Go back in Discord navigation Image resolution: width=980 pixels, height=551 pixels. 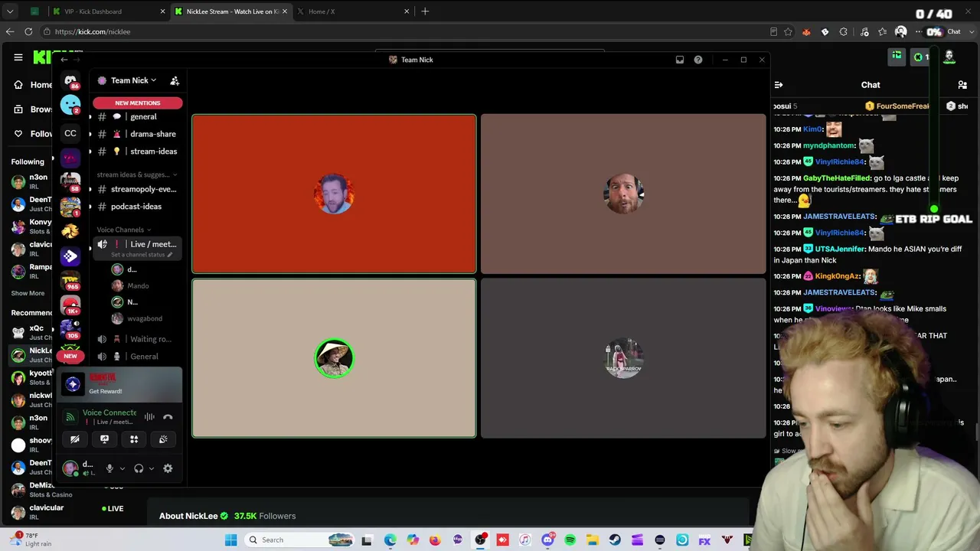coord(64,60)
